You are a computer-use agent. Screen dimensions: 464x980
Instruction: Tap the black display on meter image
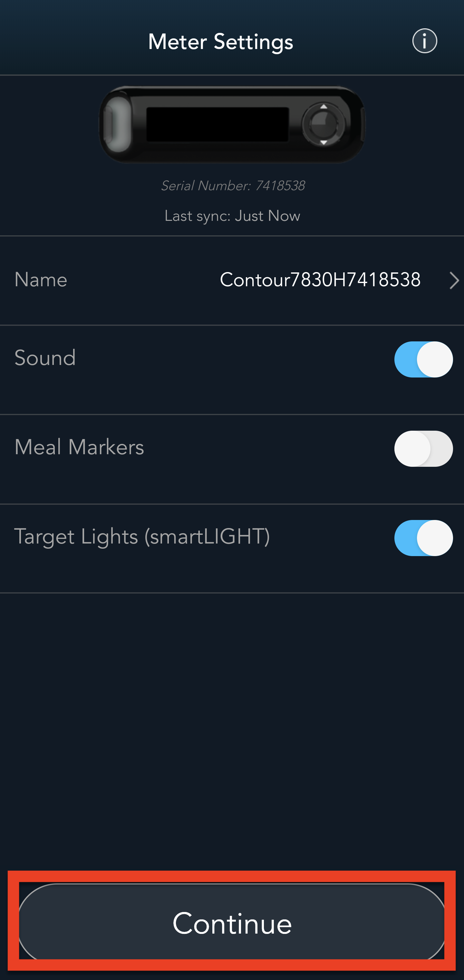(217, 124)
